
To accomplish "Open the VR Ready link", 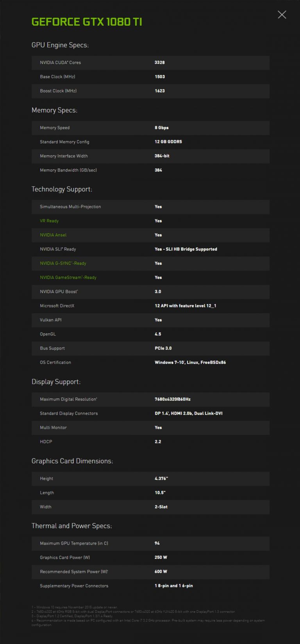I will (x=49, y=221).
